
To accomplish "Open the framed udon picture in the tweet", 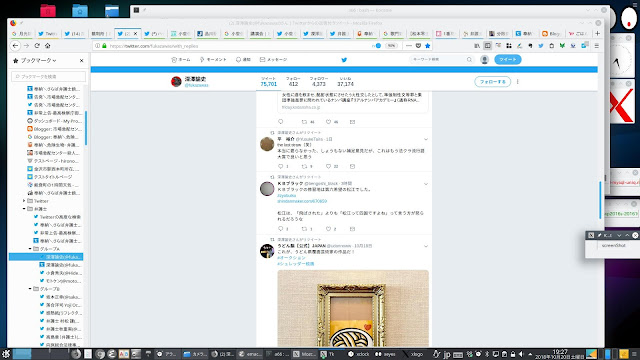I will tap(353, 308).
